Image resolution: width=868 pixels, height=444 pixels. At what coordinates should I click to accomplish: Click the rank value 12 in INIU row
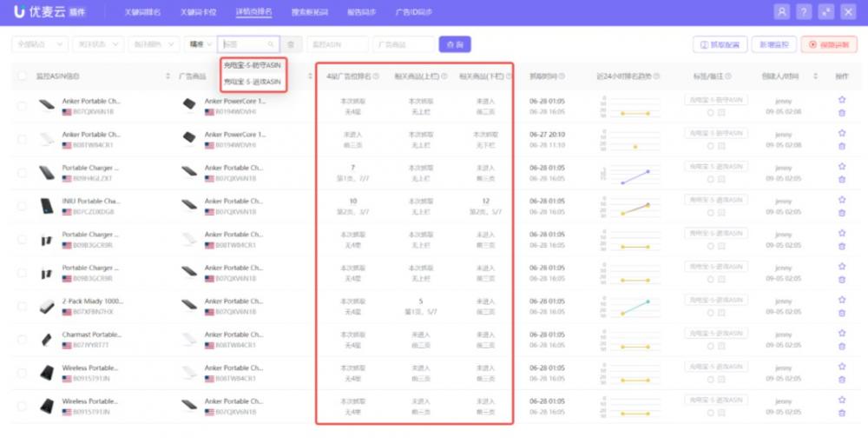(485, 202)
